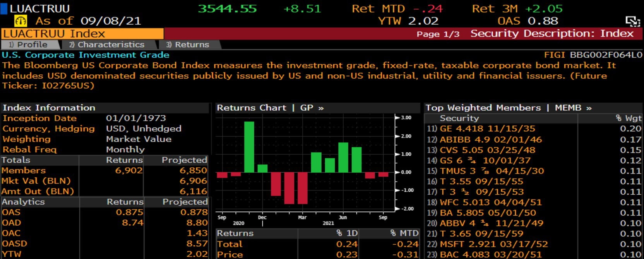Select BA 5.805 05/01/50 row
This screenshot has width=644, height=259.
[x=534, y=213]
